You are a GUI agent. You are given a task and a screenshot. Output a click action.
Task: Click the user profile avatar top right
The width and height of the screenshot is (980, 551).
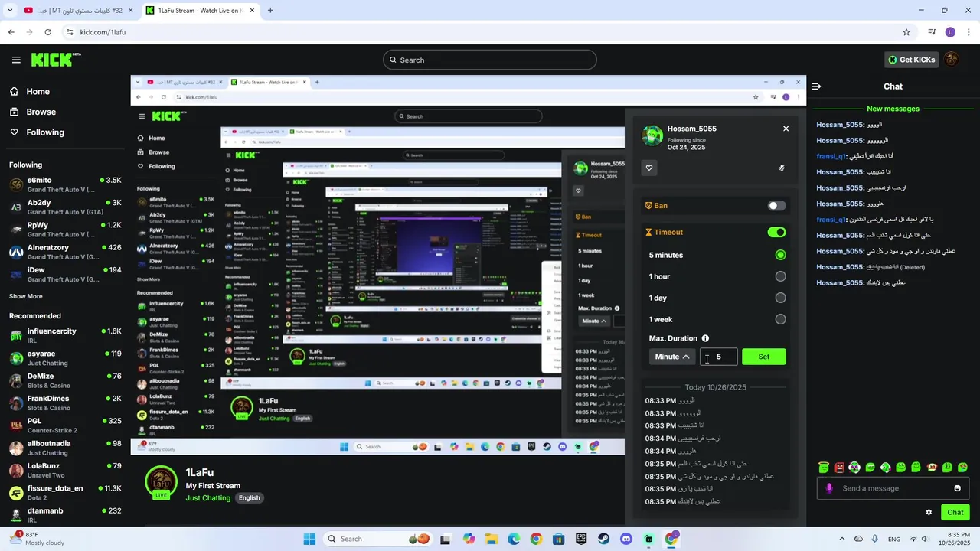click(952, 60)
